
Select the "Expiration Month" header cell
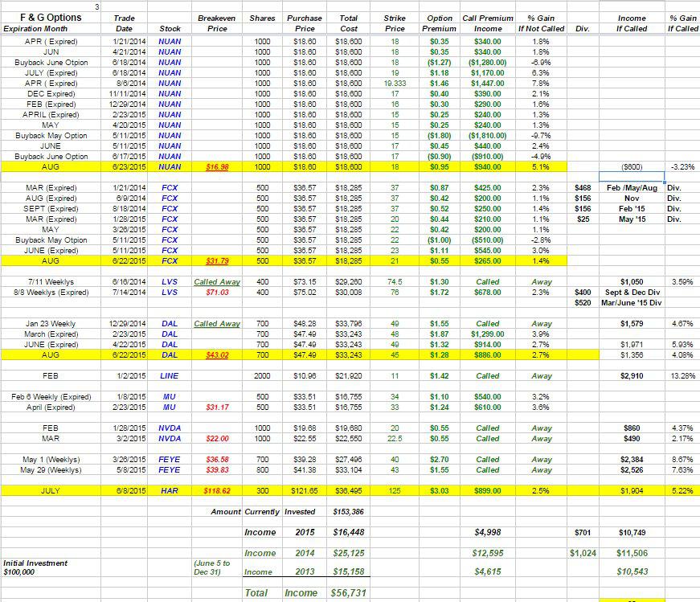point(35,29)
